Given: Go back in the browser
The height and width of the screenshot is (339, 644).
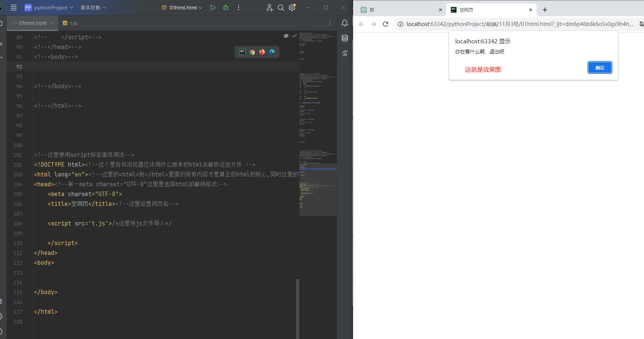Looking at the screenshot, I should click(x=361, y=24).
